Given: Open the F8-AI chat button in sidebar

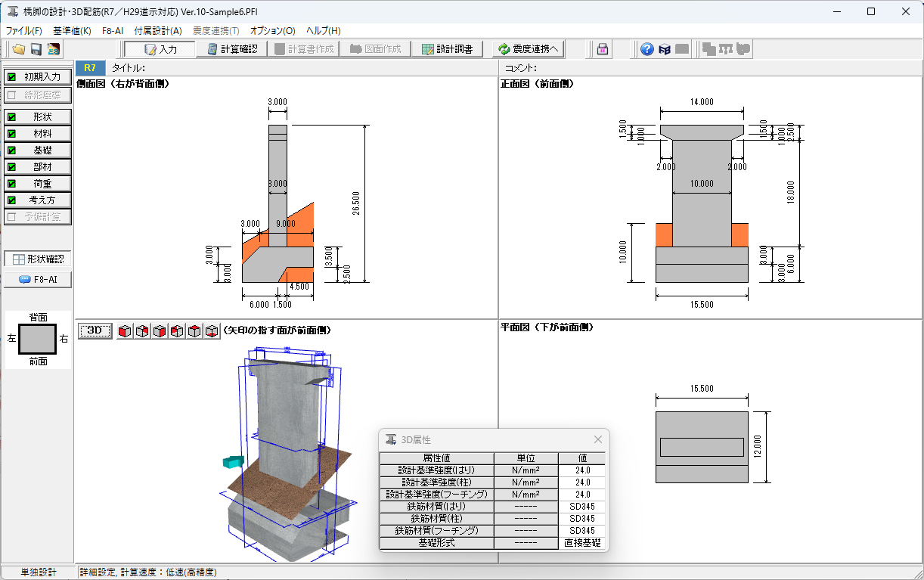Looking at the screenshot, I should point(38,280).
